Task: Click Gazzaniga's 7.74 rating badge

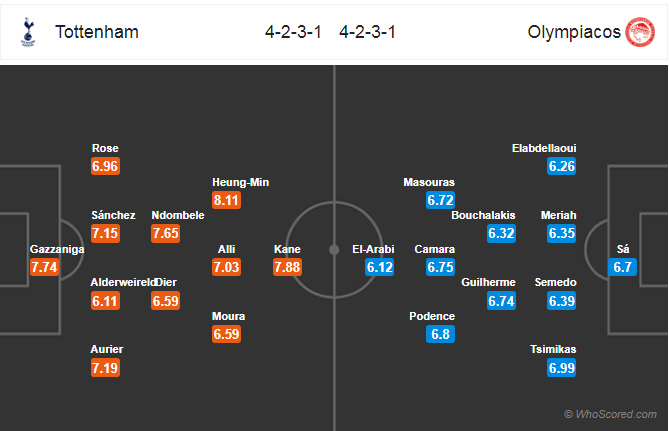Action: click(44, 267)
